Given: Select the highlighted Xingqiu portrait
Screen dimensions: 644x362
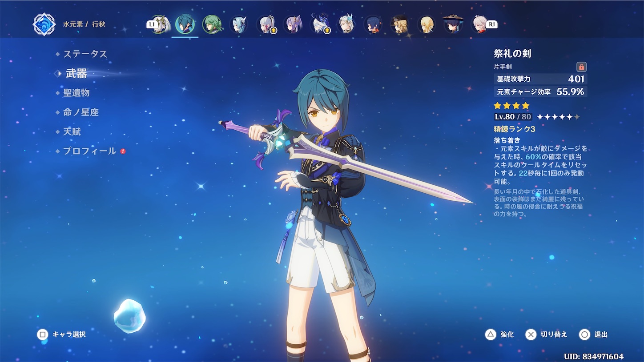Looking at the screenshot, I should click(x=185, y=24).
